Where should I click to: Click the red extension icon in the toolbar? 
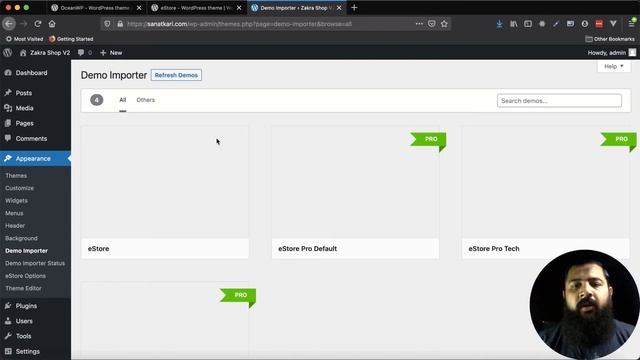click(x=599, y=24)
